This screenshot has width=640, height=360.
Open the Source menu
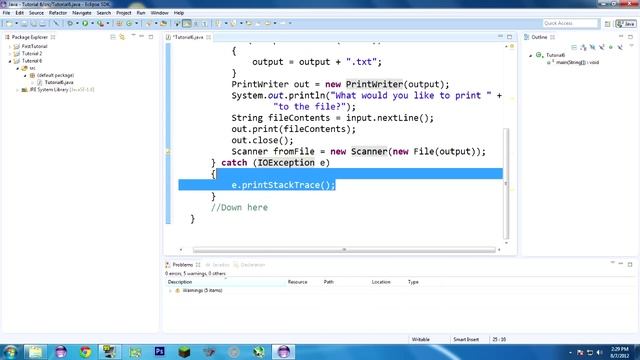(x=36, y=13)
